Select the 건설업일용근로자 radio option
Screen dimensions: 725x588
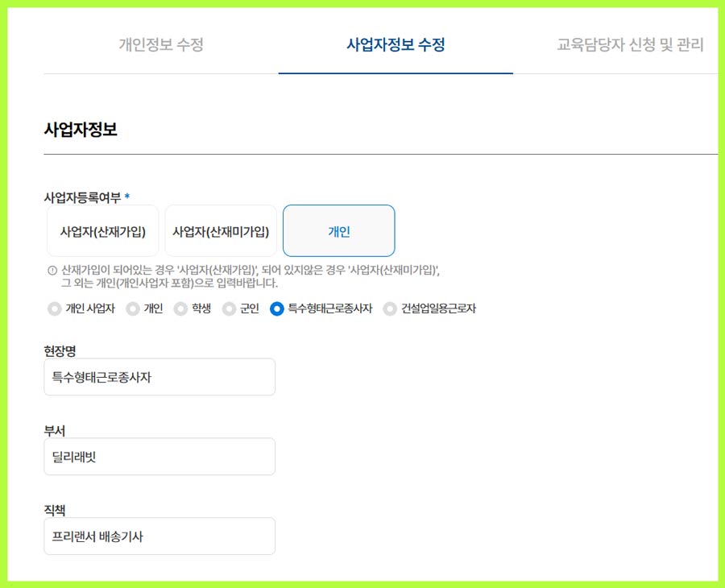click(x=391, y=308)
